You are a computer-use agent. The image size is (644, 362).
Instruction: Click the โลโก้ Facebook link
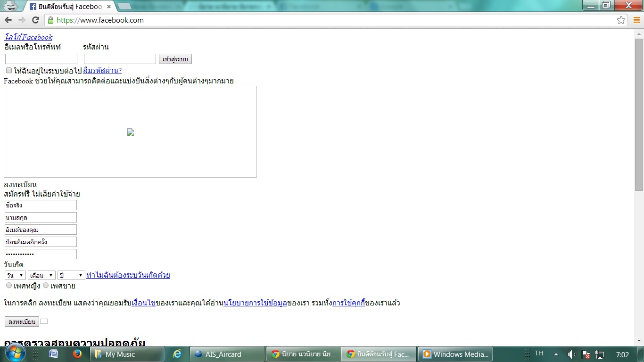point(28,37)
